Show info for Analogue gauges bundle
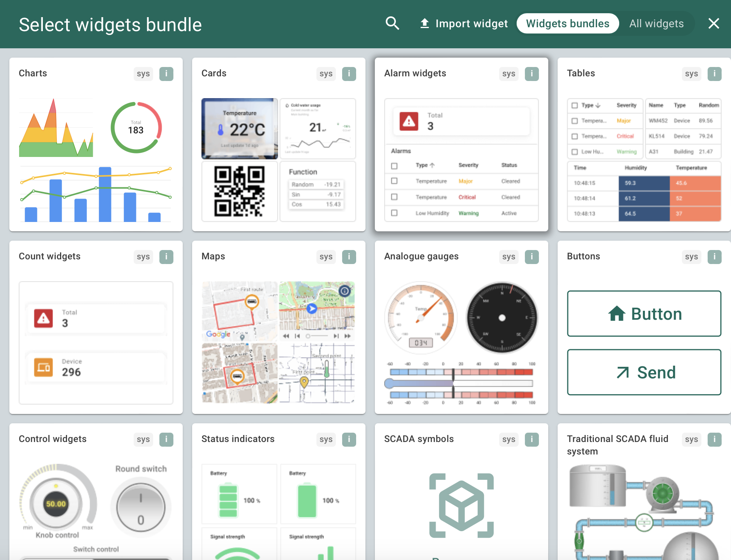Image resolution: width=731 pixels, height=560 pixels. click(532, 257)
